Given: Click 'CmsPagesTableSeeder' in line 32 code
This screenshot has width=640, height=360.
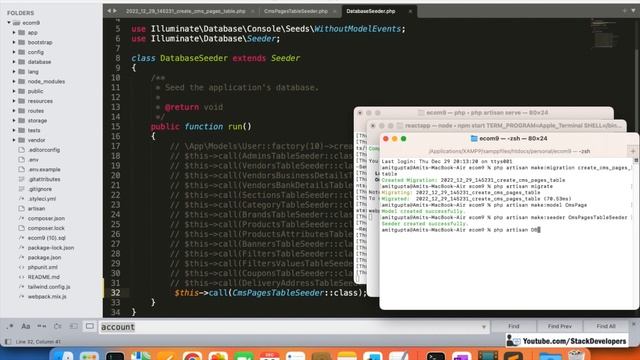Looking at the screenshot, I should (x=278, y=293).
